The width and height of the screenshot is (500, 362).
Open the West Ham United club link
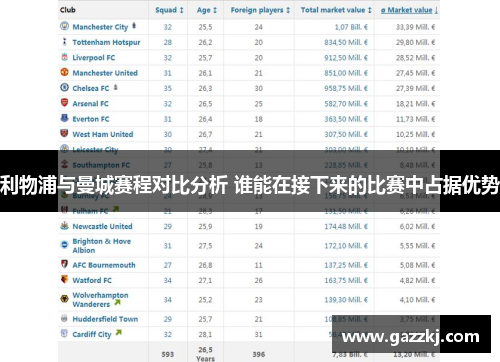103,134
